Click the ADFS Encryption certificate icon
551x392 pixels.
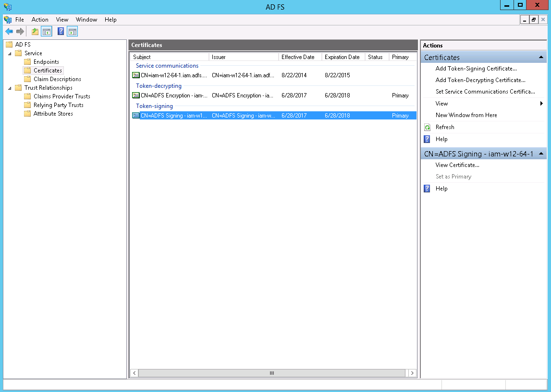136,95
